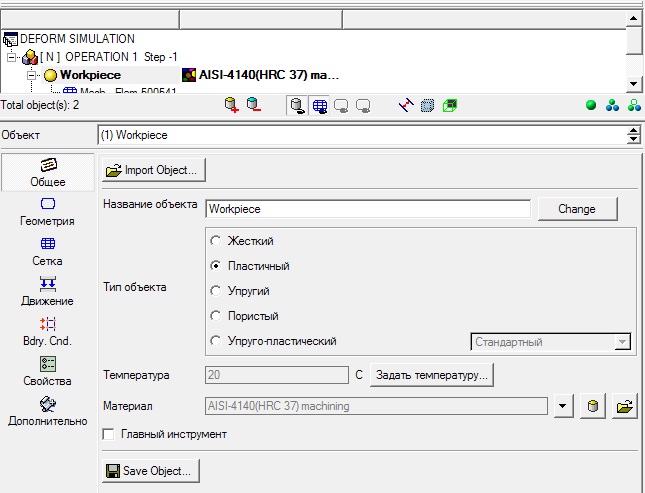Image resolution: width=645 pixels, height=493 pixels.
Task: Click the Температура field showing 20
Action: pos(276,375)
